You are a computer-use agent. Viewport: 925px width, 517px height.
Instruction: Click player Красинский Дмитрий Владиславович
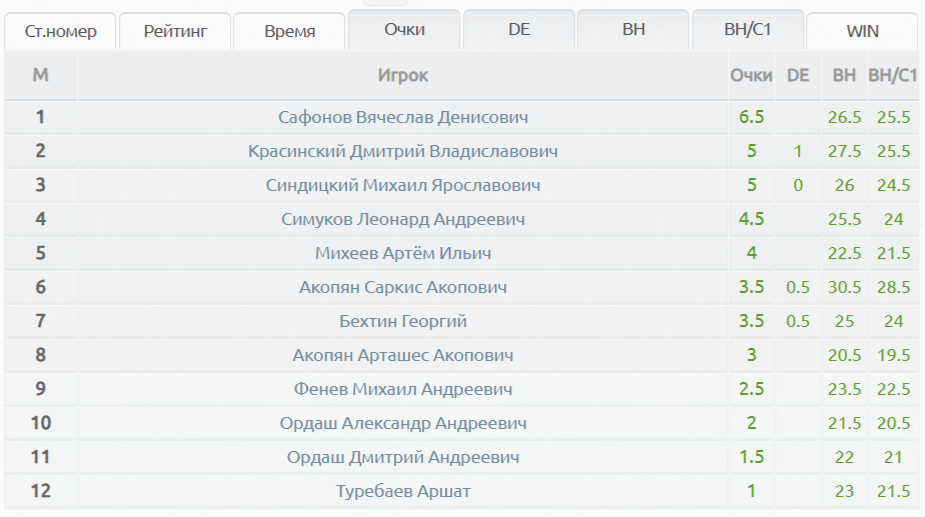tap(403, 151)
